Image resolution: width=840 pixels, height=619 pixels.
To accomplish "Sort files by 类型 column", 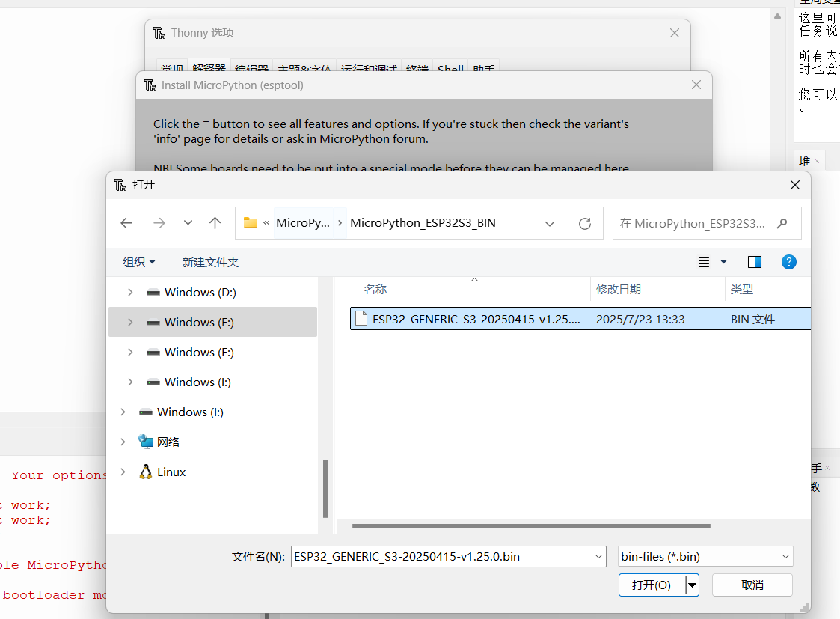I will (742, 290).
